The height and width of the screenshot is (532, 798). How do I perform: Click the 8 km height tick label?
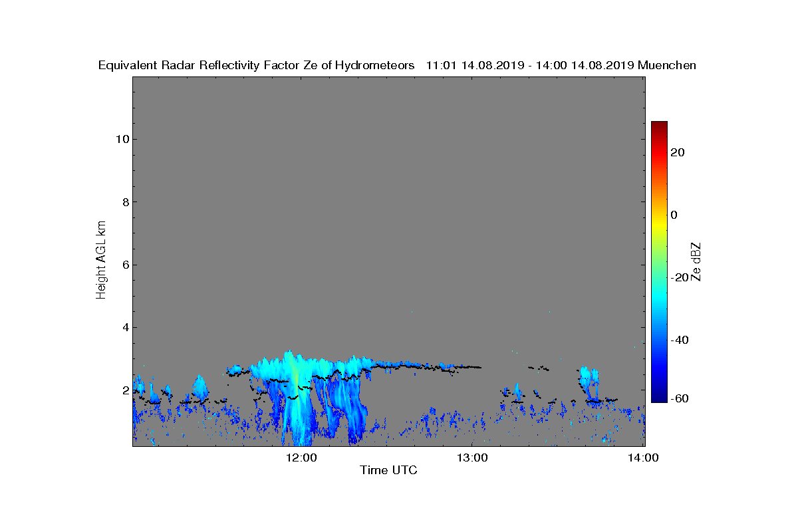click(125, 202)
